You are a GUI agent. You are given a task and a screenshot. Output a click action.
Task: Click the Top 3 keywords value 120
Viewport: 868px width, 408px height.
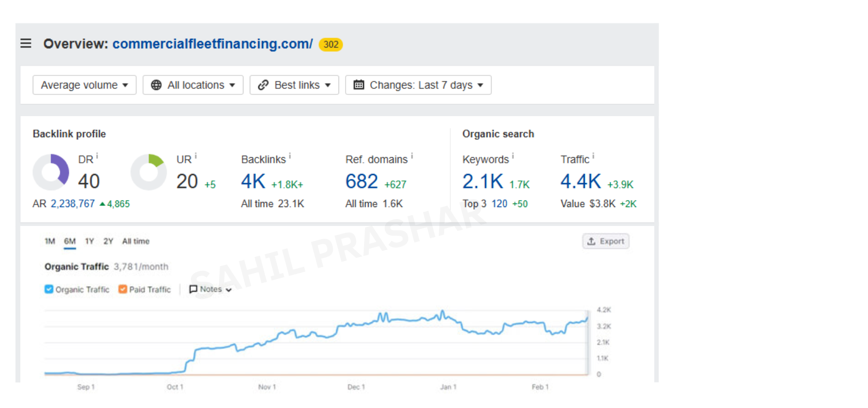(x=499, y=203)
